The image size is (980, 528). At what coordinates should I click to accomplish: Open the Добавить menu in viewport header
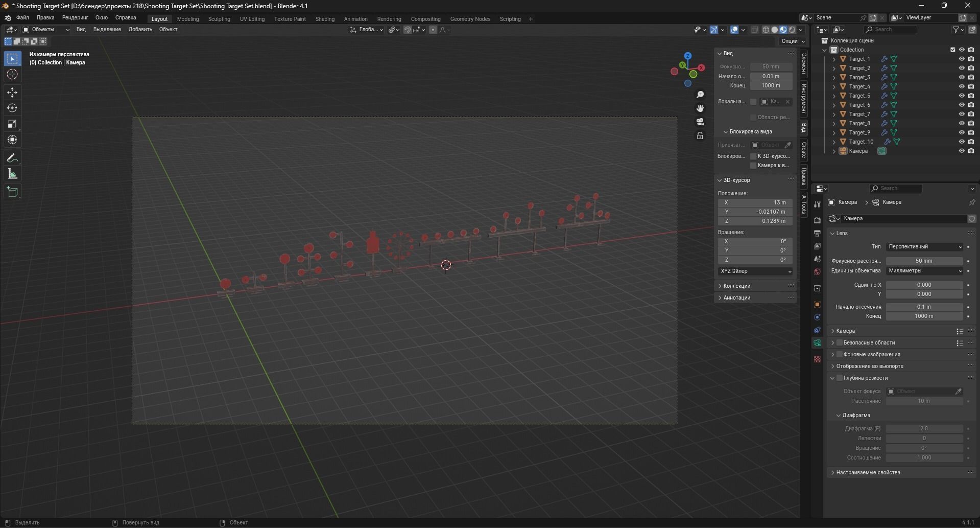click(140, 30)
